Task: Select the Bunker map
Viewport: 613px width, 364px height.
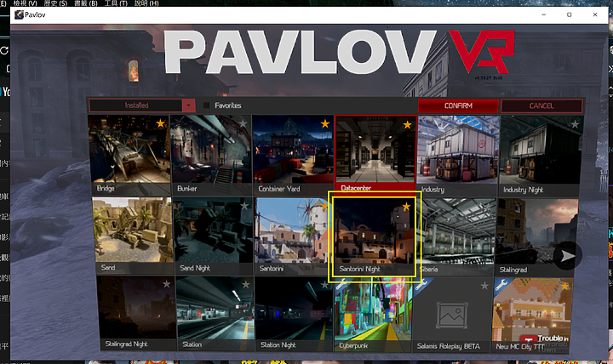Action: click(x=211, y=155)
